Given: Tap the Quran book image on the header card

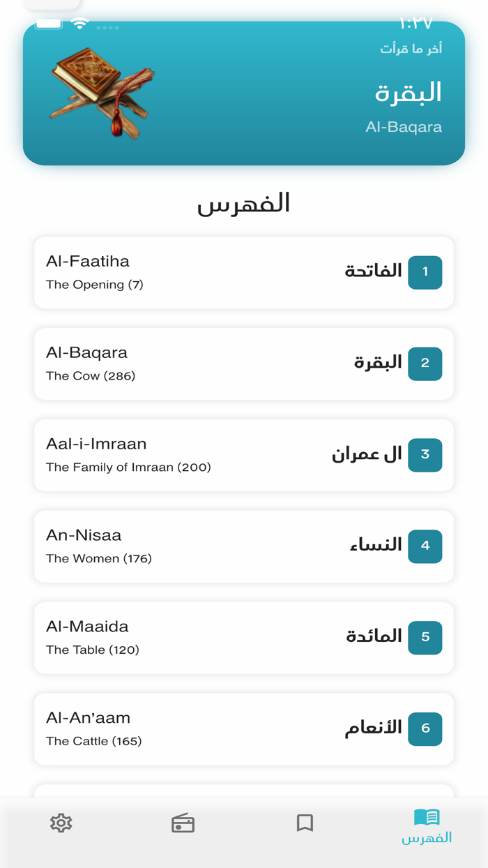Looking at the screenshot, I should pyautogui.click(x=101, y=93).
